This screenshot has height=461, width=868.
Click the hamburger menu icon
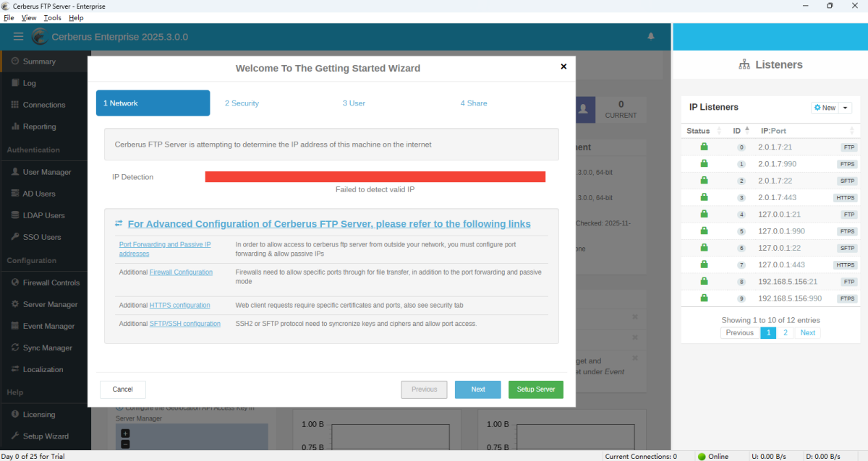tap(18, 36)
